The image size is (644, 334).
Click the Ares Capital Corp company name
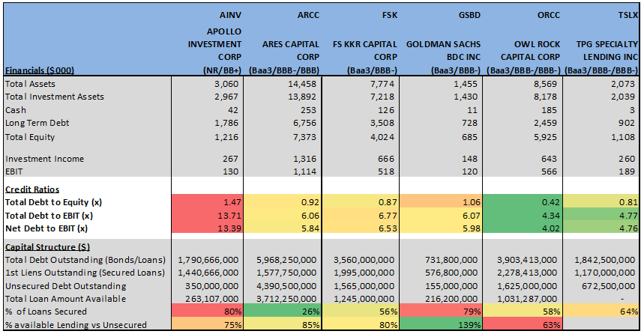pyautogui.click(x=291, y=50)
